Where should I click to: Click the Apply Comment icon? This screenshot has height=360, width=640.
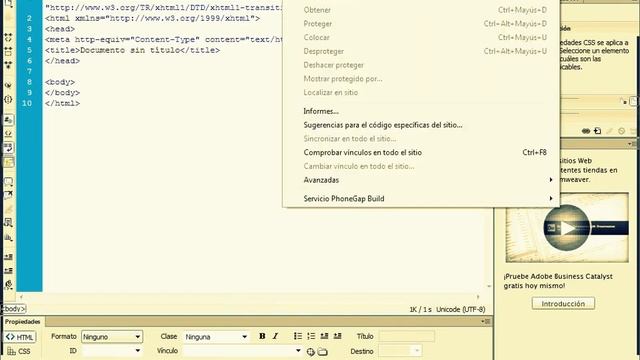point(8,181)
